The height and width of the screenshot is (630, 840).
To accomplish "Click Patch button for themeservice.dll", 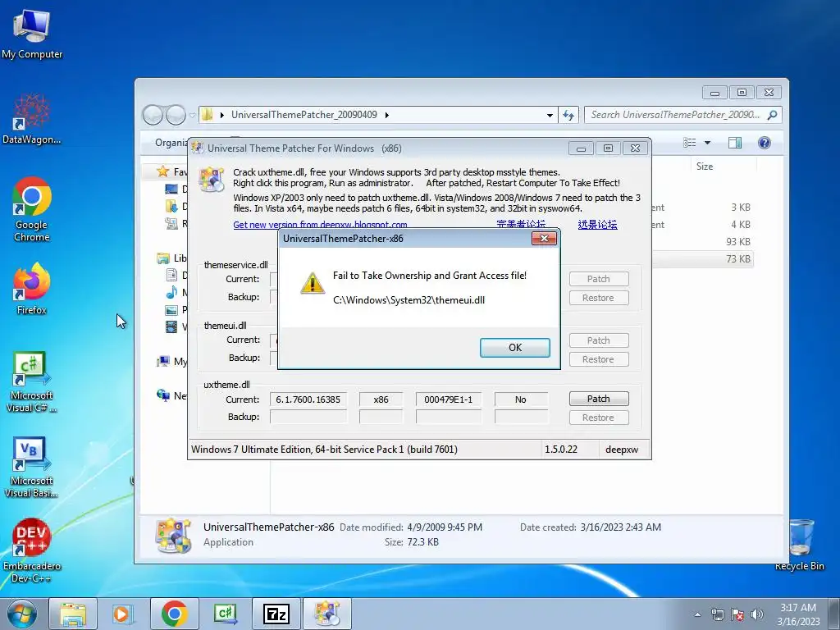I will click(x=598, y=279).
